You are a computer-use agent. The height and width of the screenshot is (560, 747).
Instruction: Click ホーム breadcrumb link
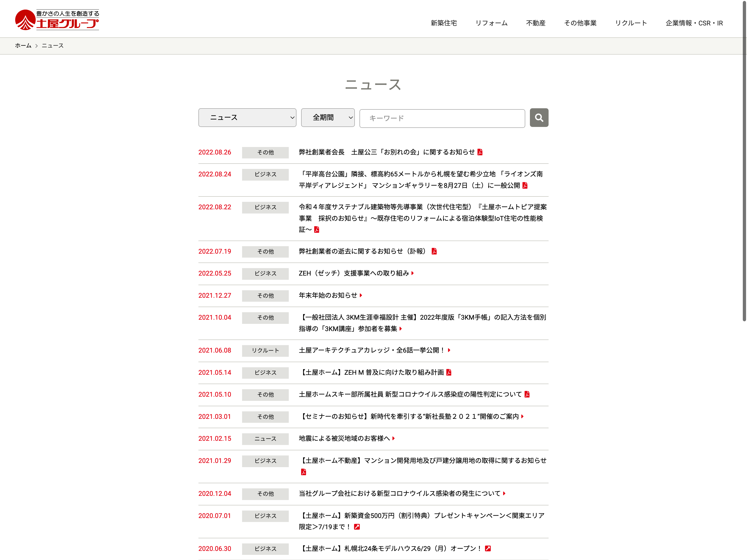point(23,45)
